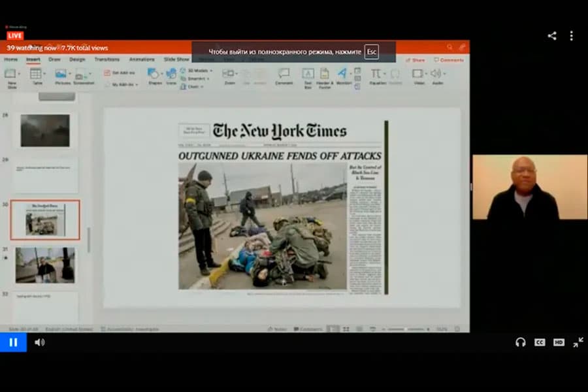Toggle closed captions with CC button
Viewport: 588px width, 392px height.
click(540, 342)
